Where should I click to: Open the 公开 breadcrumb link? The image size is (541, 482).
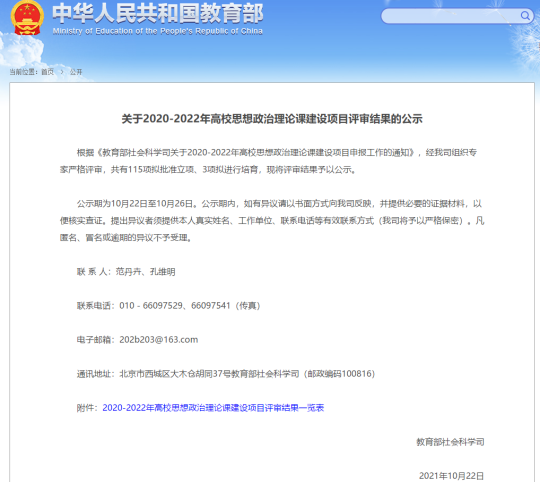tap(76, 72)
